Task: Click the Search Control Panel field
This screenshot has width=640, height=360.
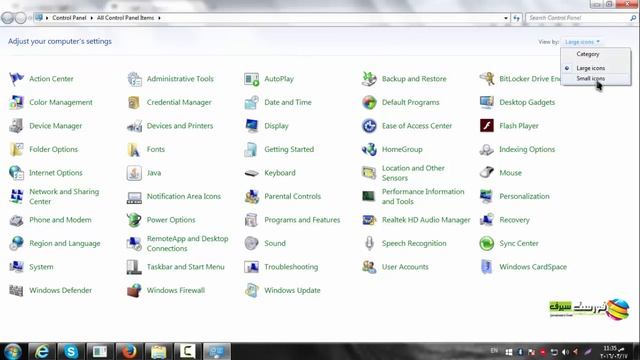Action: click(578, 18)
